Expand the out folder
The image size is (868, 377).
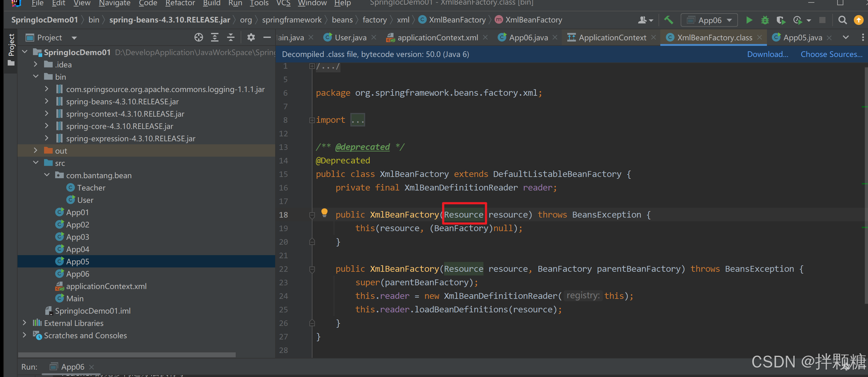coord(35,150)
